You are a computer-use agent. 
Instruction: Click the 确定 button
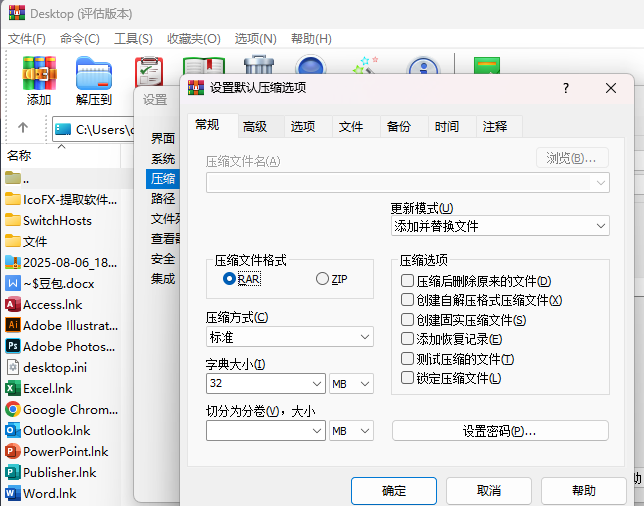pos(394,491)
